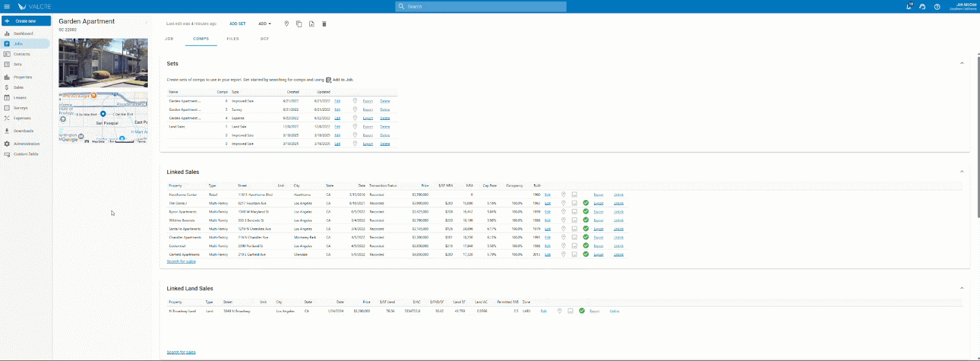
Task: Toggle green check for Wilshire Berendo
Action: pos(586,220)
